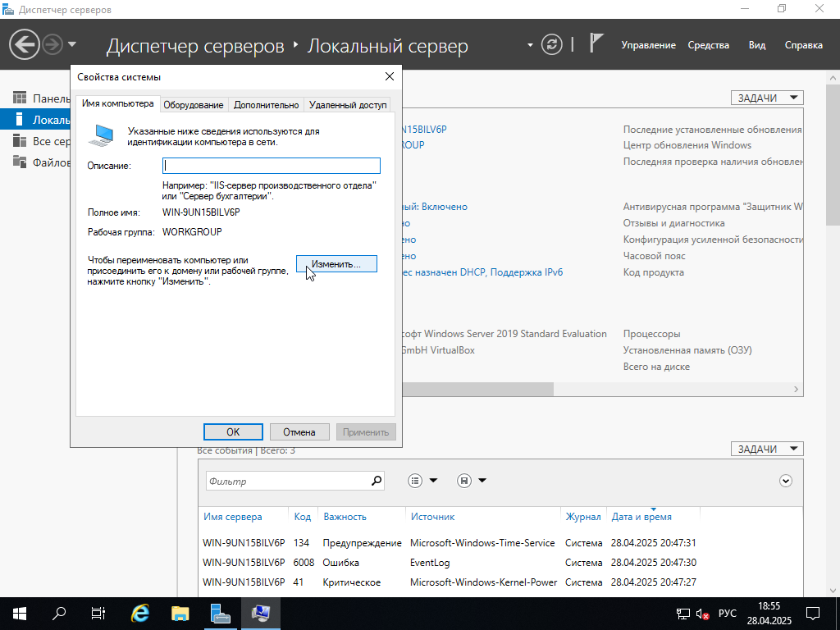Select the Локальный сервер sidebar icon
The image size is (840, 630).
(20, 119)
